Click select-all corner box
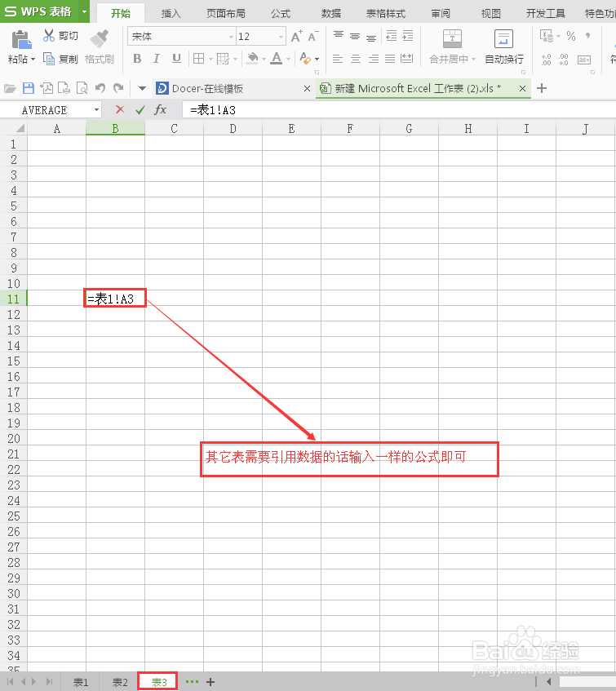 [14, 129]
